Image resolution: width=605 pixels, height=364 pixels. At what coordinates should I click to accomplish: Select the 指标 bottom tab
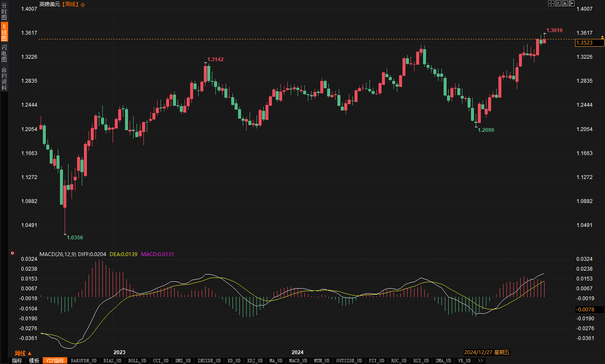tap(17, 361)
